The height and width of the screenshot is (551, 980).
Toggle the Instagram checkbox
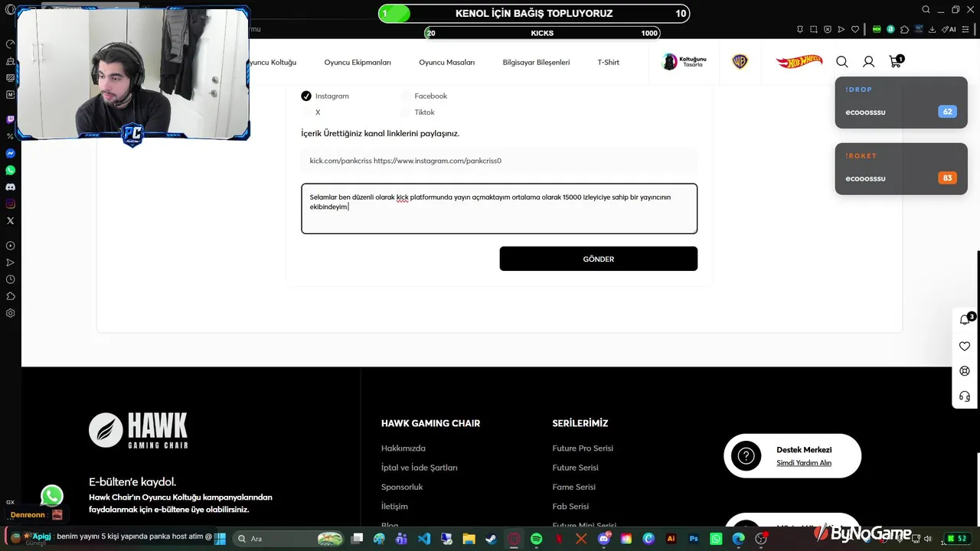click(306, 96)
